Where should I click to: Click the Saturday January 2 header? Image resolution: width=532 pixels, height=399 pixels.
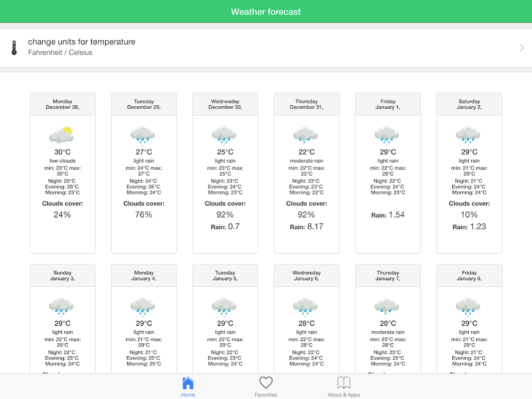469,104
